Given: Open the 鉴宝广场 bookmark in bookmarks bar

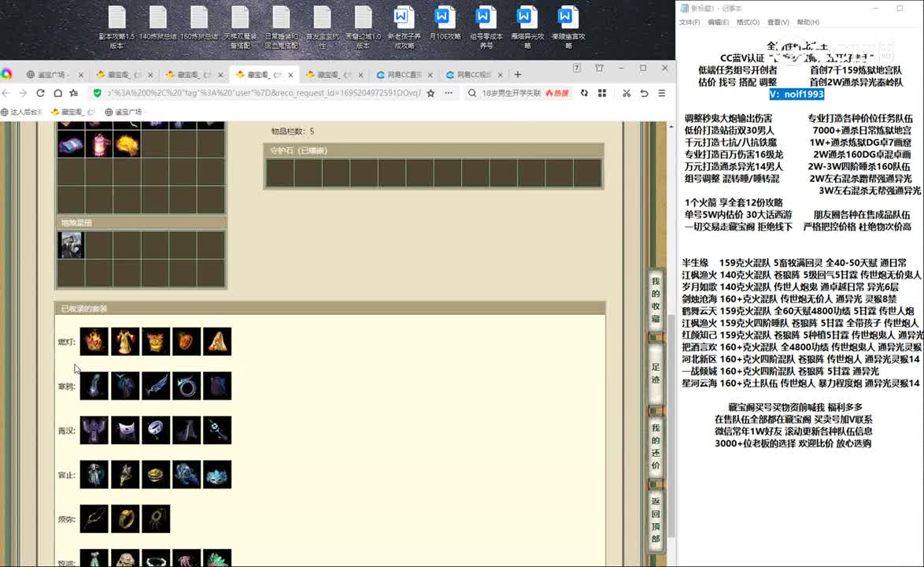Looking at the screenshot, I should coord(124,112).
